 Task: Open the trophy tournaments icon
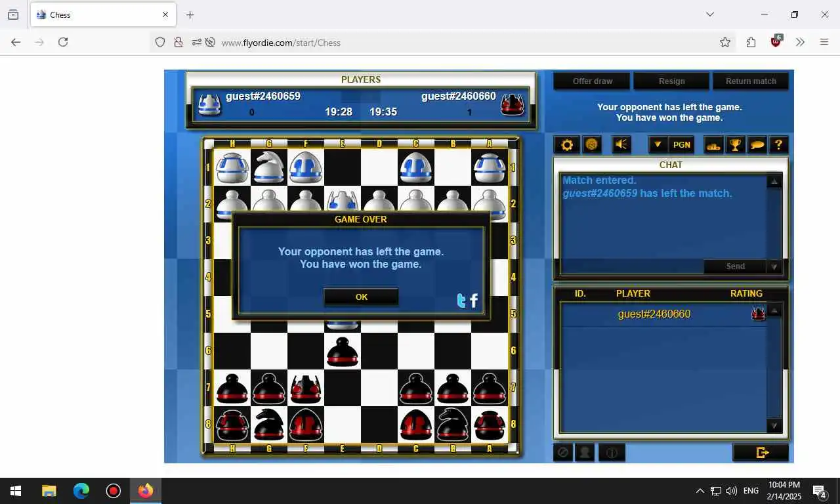735,145
